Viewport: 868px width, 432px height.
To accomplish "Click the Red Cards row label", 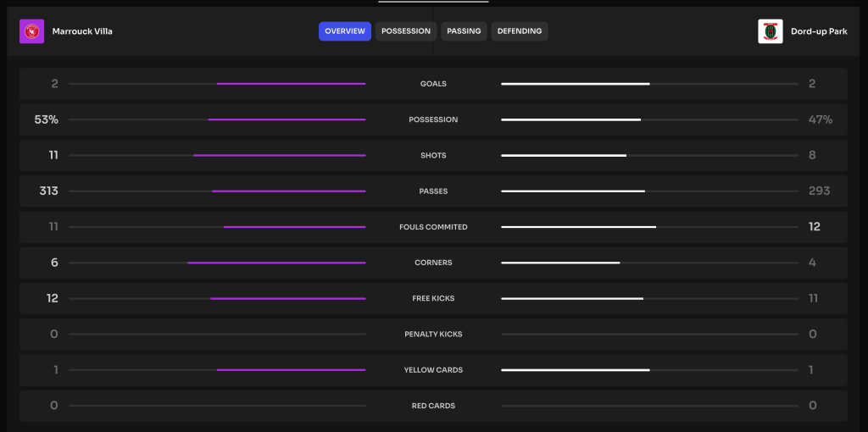I will [433, 406].
